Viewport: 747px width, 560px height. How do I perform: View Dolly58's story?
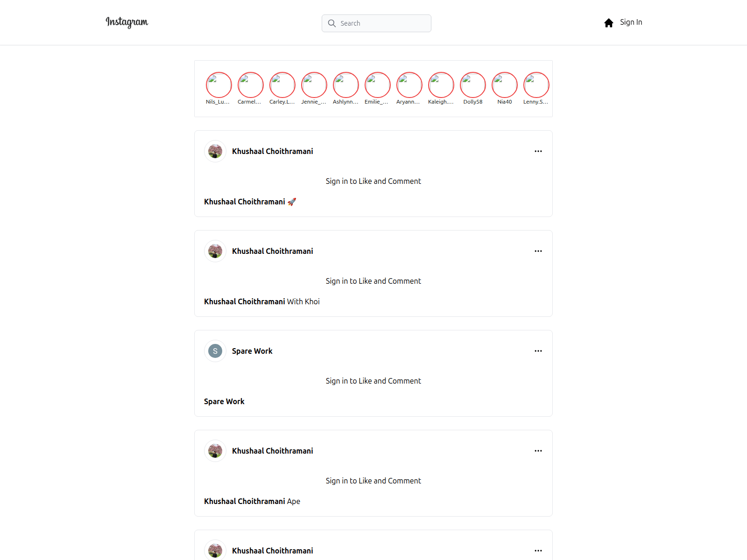tap(473, 85)
